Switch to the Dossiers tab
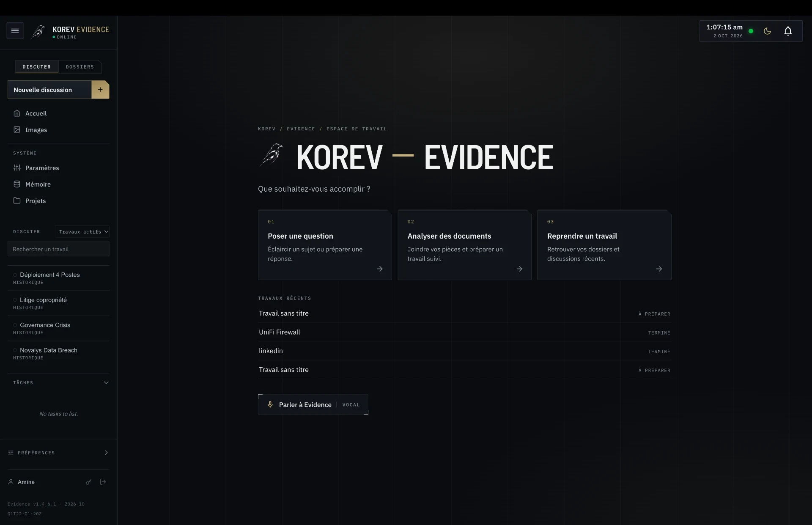 coord(80,67)
